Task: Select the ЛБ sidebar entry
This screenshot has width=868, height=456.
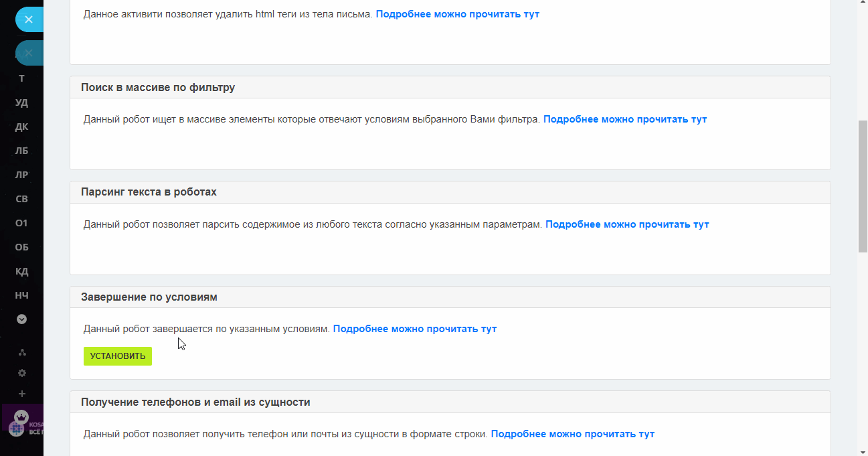Action: (x=21, y=151)
